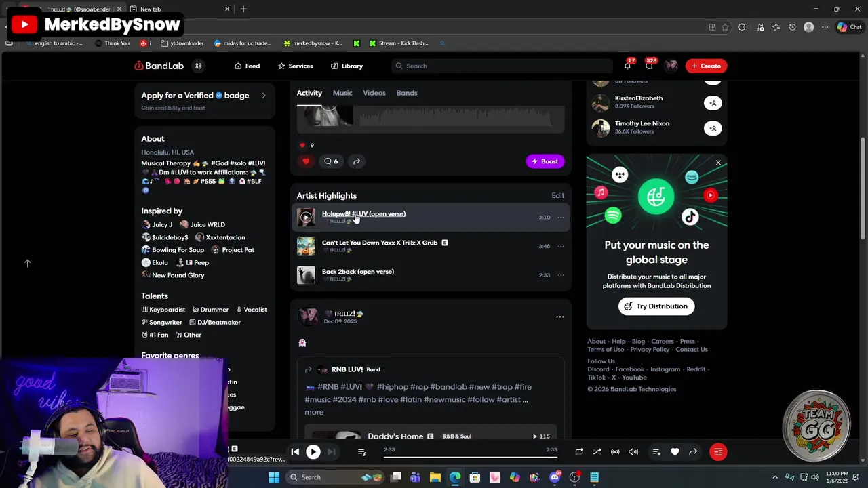This screenshot has width=868, height=488.
Task: Toggle shuffle in player bar
Action: click(x=597, y=452)
